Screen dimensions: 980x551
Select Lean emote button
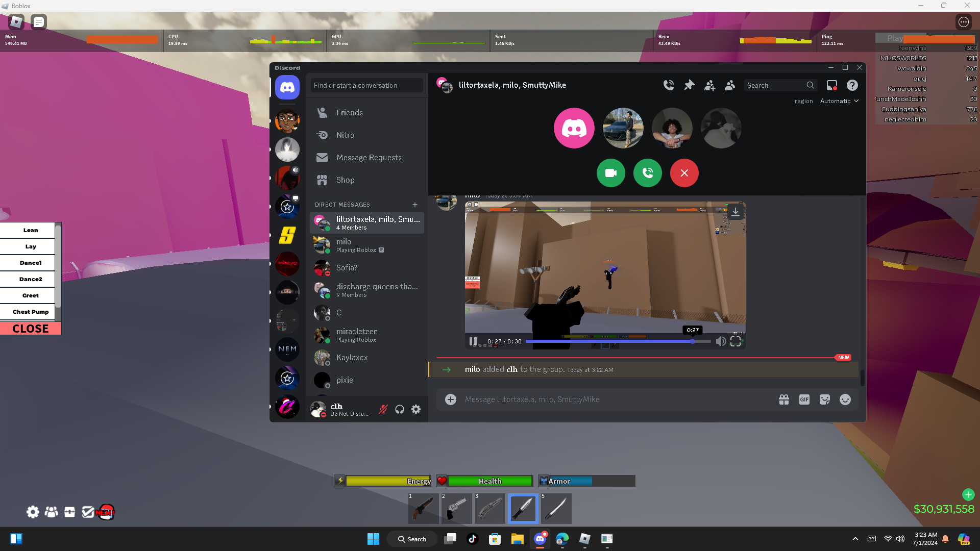coord(28,230)
